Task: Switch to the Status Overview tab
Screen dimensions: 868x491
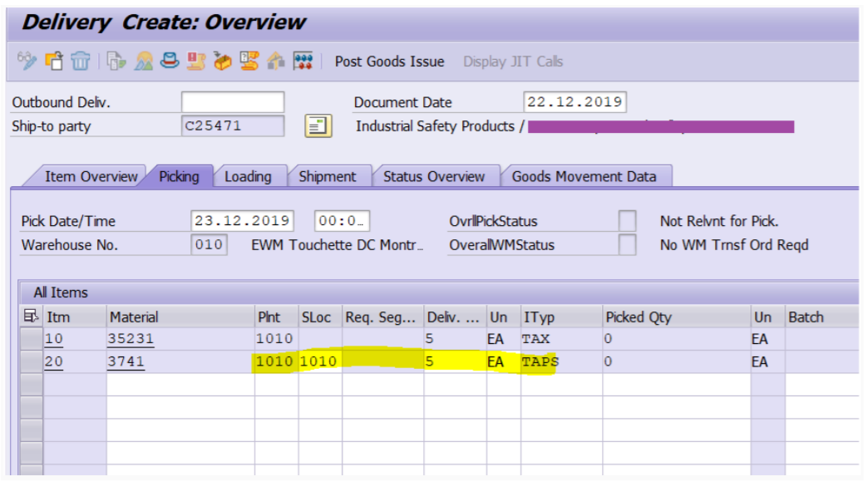Action: point(433,176)
